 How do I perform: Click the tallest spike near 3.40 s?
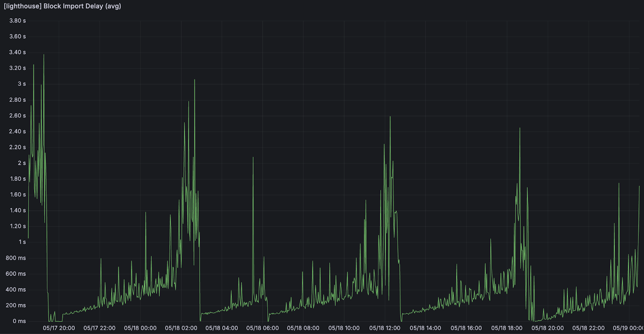pos(44,55)
